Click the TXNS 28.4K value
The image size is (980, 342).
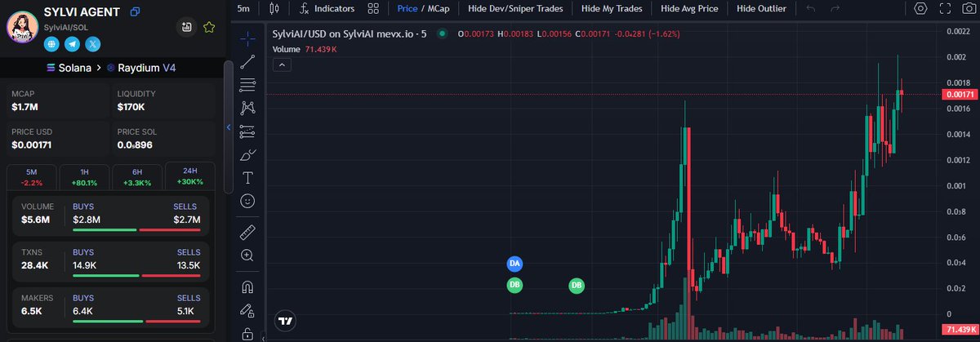click(35, 265)
